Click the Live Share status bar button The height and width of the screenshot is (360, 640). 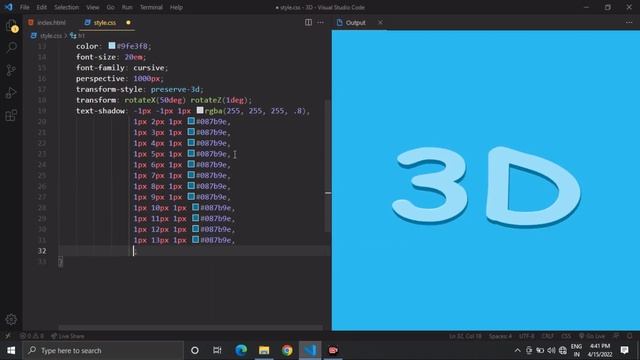[68, 336]
